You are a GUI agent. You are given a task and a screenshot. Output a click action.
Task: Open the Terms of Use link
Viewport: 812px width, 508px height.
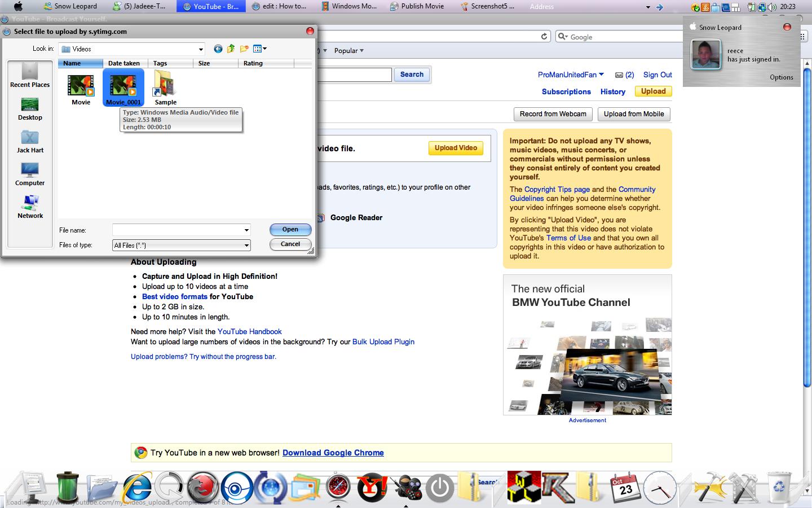(x=568, y=238)
